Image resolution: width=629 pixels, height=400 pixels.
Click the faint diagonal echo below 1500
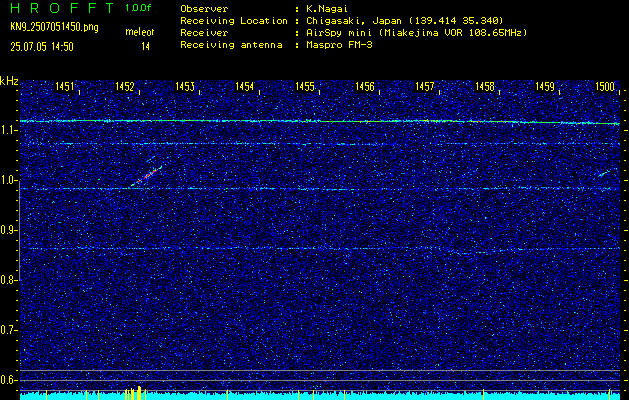604,173
